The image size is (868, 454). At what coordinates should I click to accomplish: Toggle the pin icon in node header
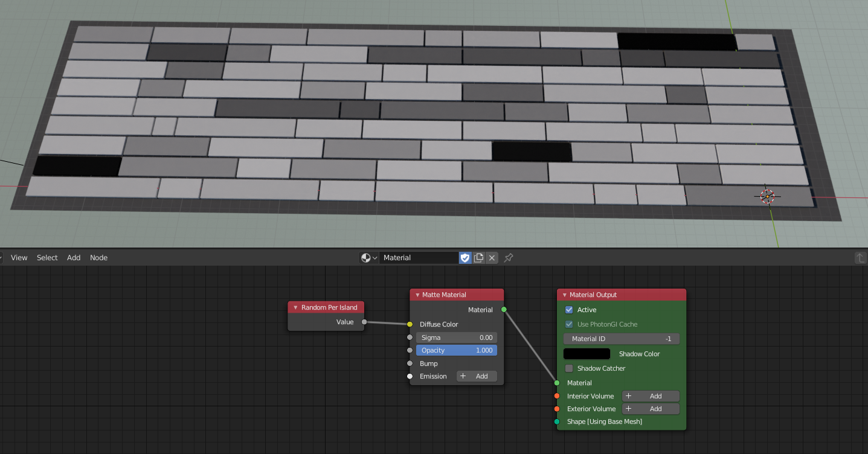509,258
